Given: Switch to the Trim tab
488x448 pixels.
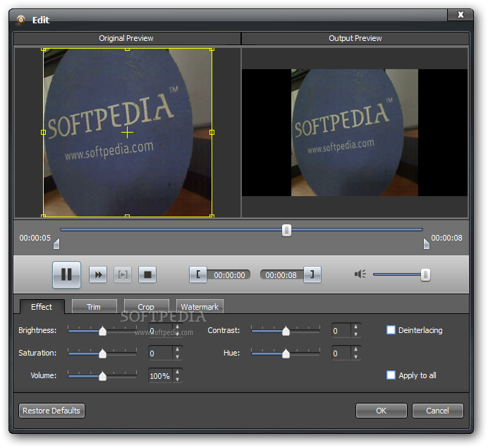Looking at the screenshot, I should 94,307.
